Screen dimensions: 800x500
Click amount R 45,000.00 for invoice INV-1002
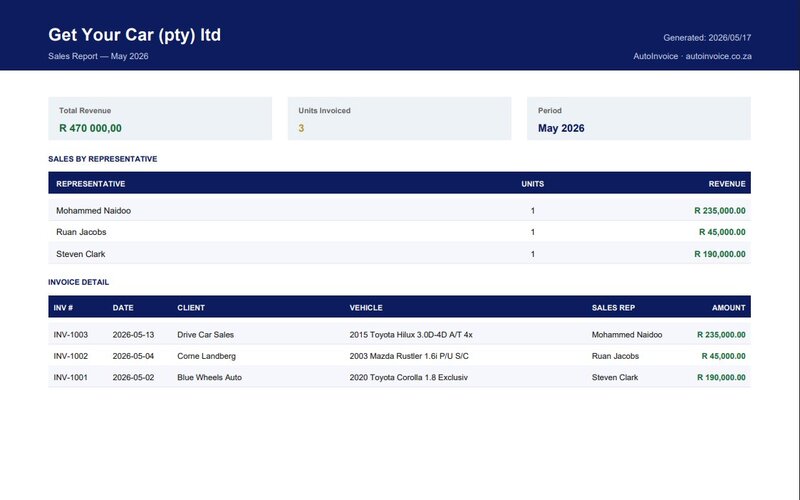723,356
